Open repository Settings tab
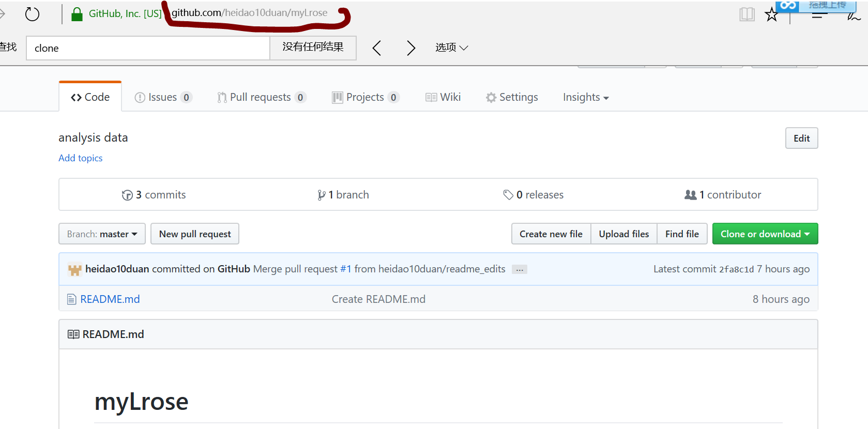868x429 pixels. (512, 97)
